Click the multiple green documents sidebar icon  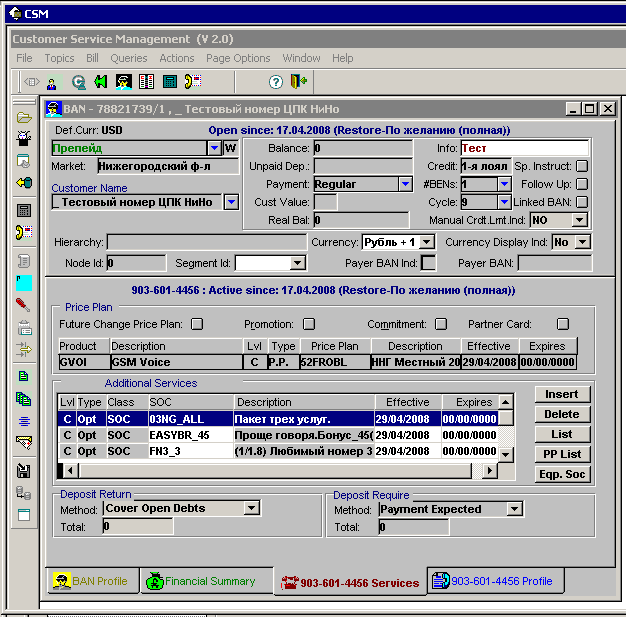pyautogui.click(x=24, y=399)
